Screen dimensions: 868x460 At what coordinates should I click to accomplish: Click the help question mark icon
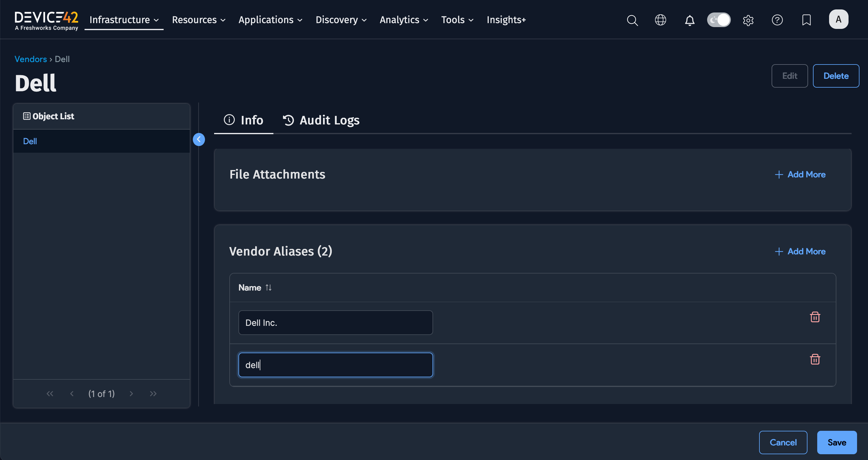click(777, 20)
